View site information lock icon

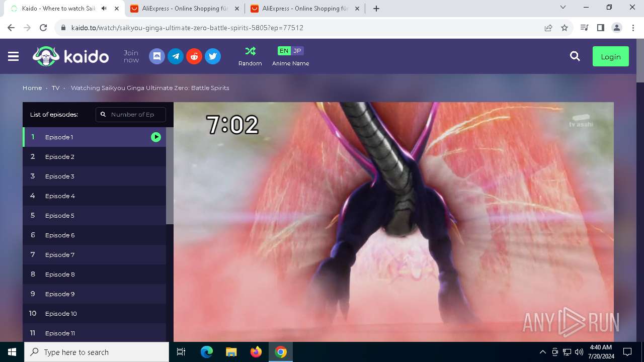pyautogui.click(x=63, y=28)
